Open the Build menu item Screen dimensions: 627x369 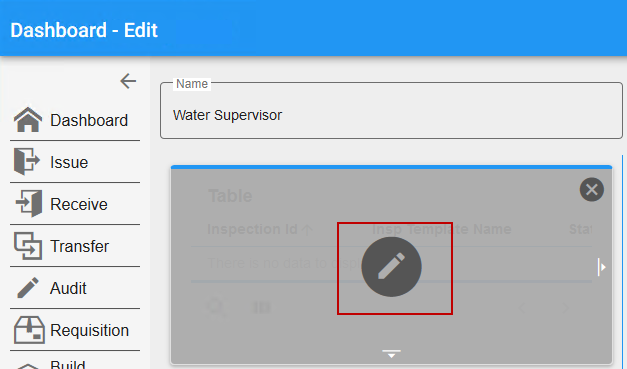(x=68, y=364)
